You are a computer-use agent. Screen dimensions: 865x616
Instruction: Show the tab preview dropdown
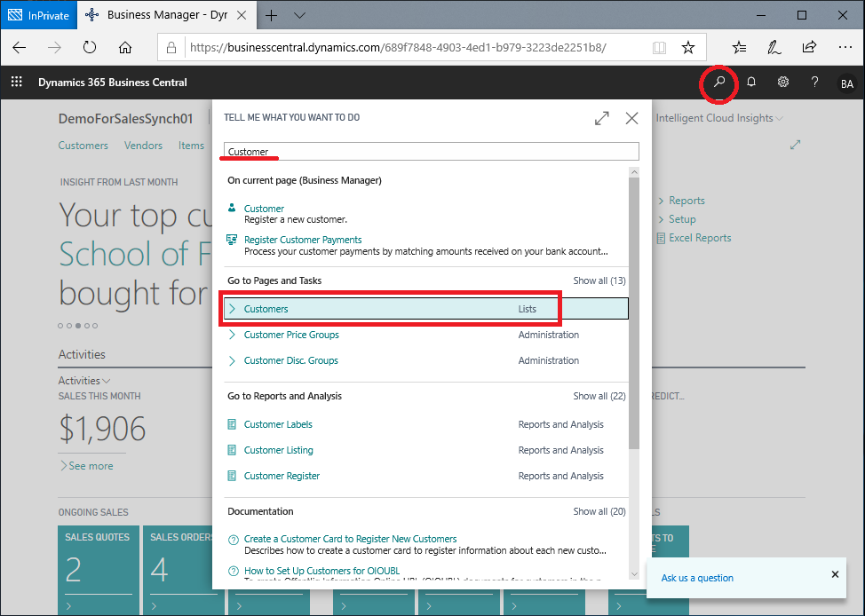299,15
